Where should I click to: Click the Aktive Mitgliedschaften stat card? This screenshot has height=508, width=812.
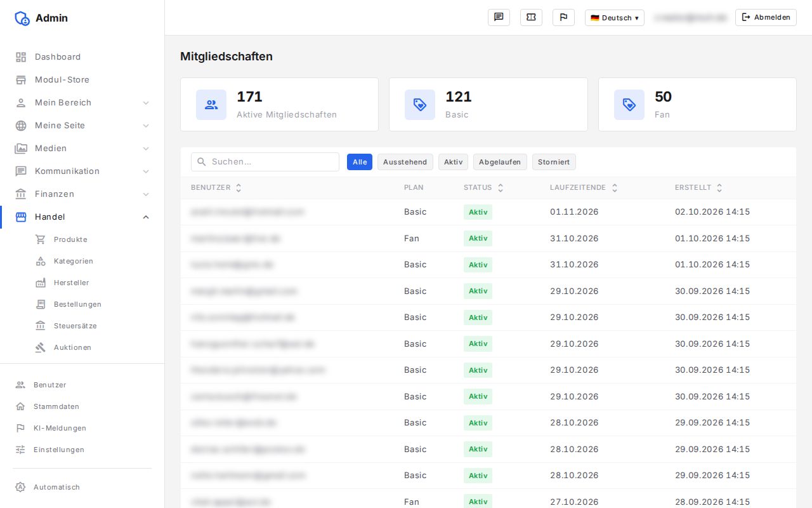[x=279, y=105]
